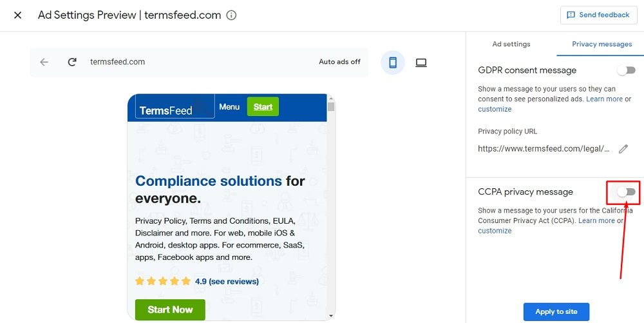Open the Ad settings tab
The height and width of the screenshot is (323, 644).
(511, 44)
